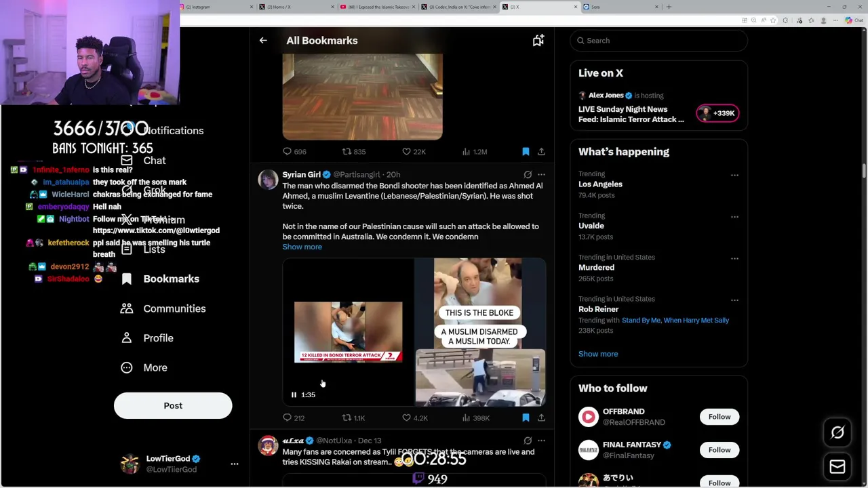Image resolution: width=868 pixels, height=488 pixels.
Task: Go back using the All Bookmarks arrow
Action: 263,41
